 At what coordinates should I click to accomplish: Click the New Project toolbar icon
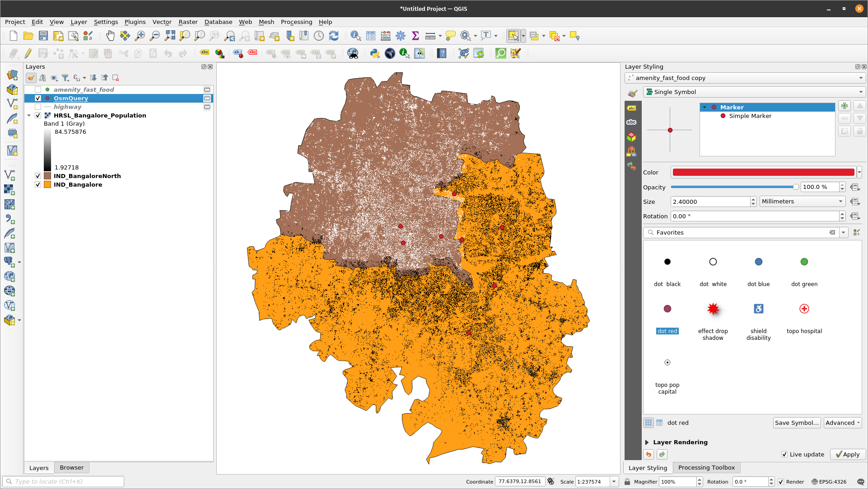14,36
